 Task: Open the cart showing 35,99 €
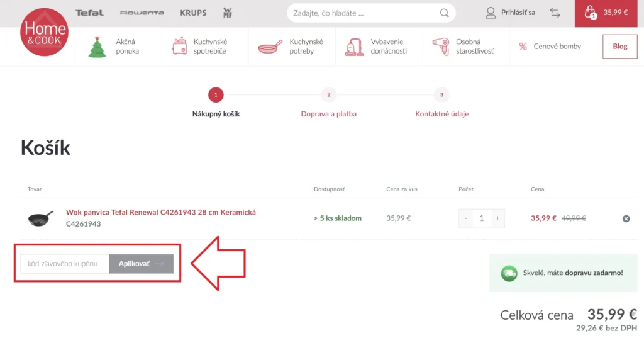pyautogui.click(x=609, y=13)
